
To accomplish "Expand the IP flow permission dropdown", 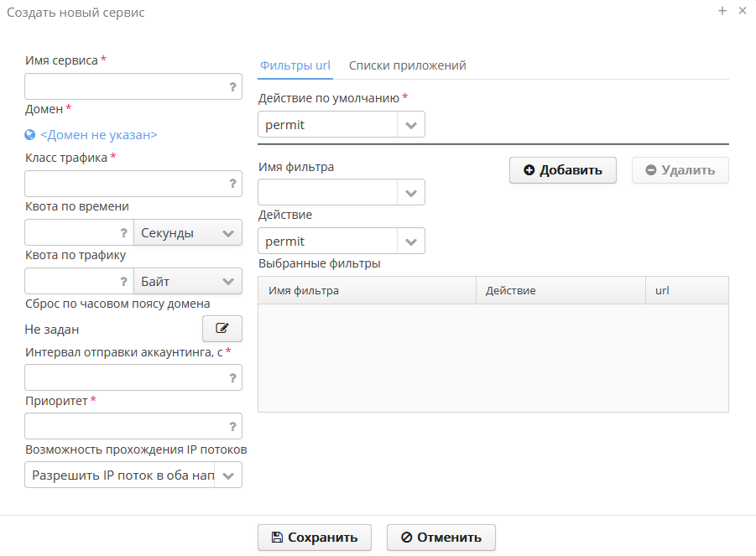I will (x=228, y=475).
